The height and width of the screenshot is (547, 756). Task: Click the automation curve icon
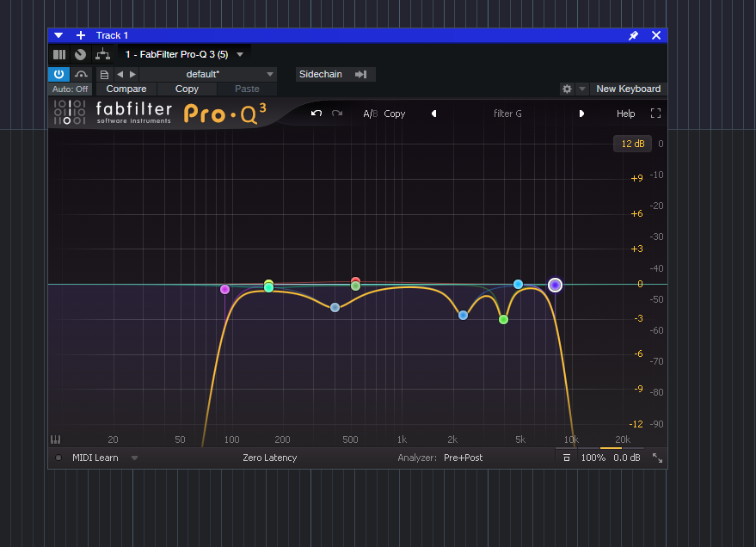81,74
